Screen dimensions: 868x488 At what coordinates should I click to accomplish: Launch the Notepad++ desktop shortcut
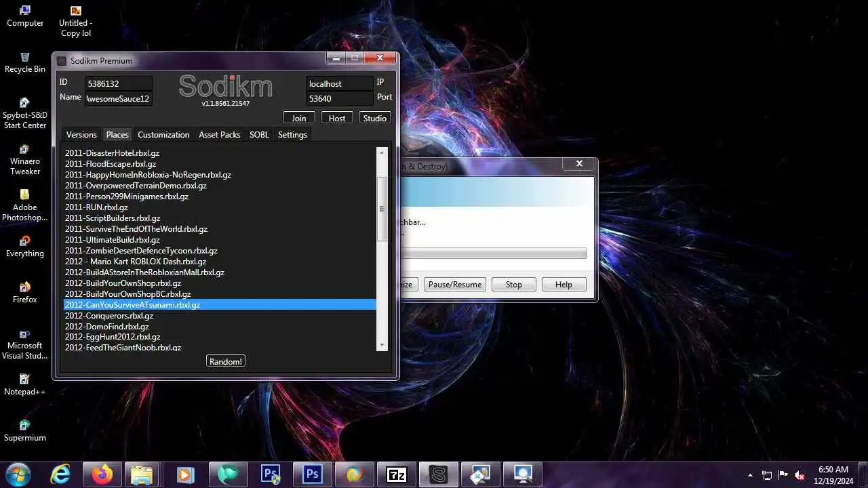click(25, 385)
